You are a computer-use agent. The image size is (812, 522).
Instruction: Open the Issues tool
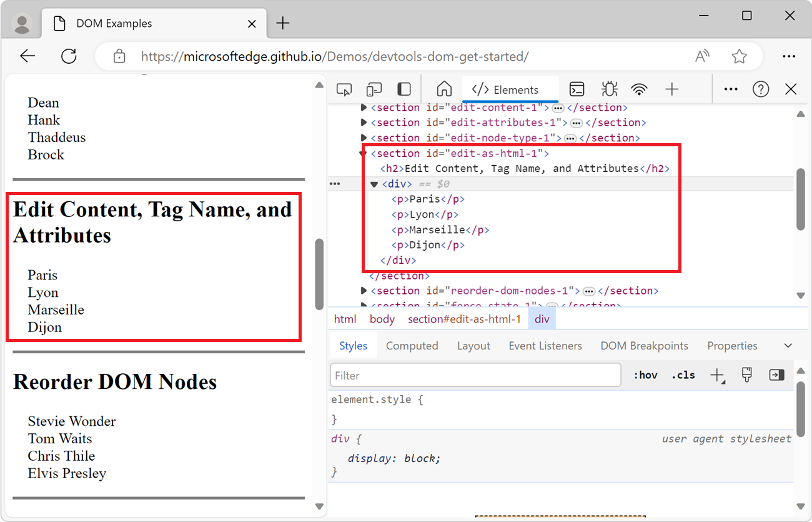point(609,89)
